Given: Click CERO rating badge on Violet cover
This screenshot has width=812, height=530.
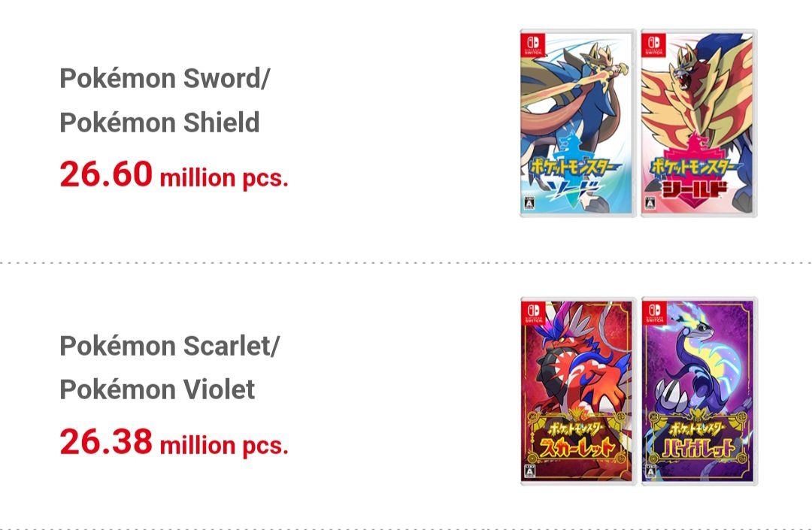Looking at the screenshot, I should point(648,474).
